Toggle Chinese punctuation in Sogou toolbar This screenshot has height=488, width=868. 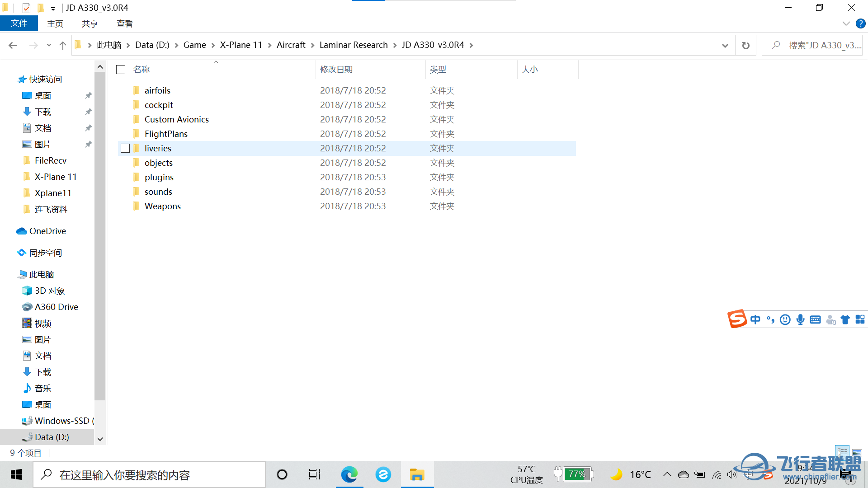point(770,320)
